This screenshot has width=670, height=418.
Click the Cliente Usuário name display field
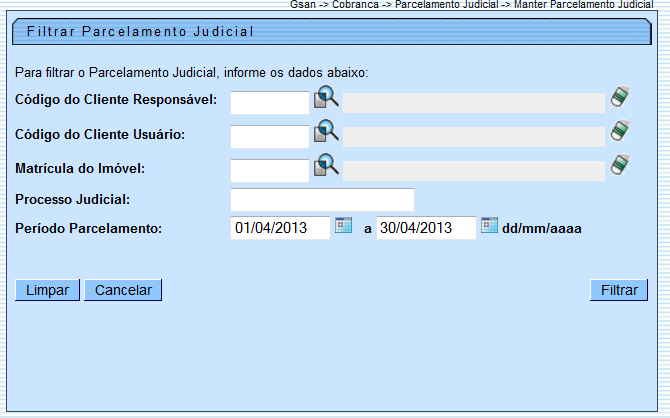point(474,137)
